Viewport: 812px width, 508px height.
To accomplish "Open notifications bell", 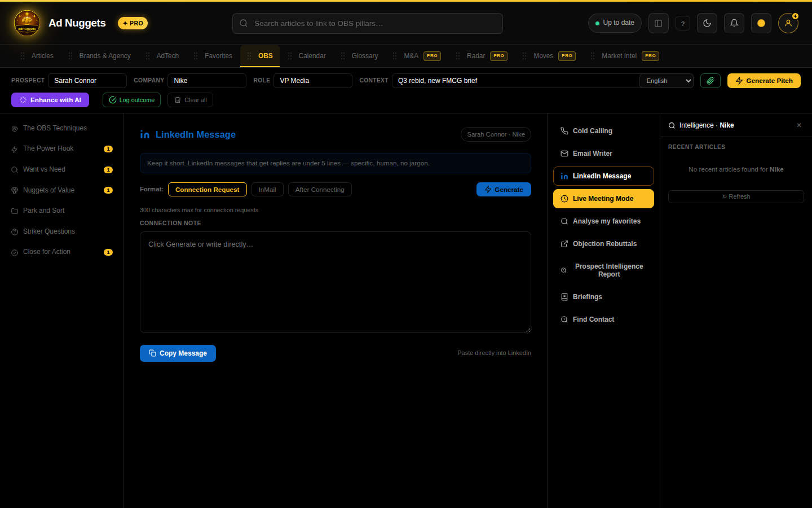I will [734, 23].
